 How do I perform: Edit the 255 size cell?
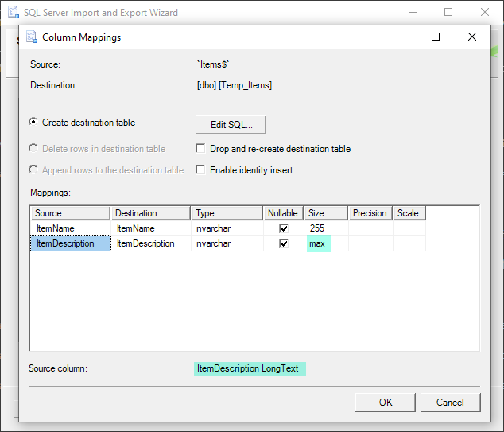tap(326, 228)
